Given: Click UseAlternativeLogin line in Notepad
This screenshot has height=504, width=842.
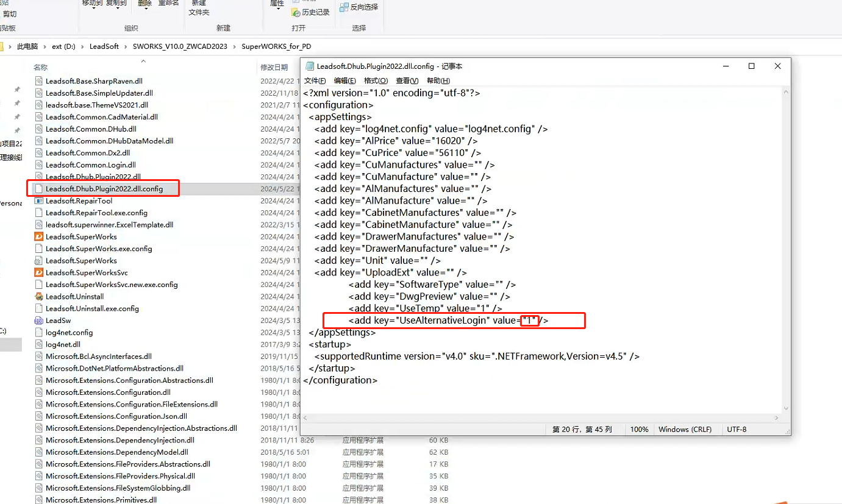Looking at the screenshot, I should 448,321.
